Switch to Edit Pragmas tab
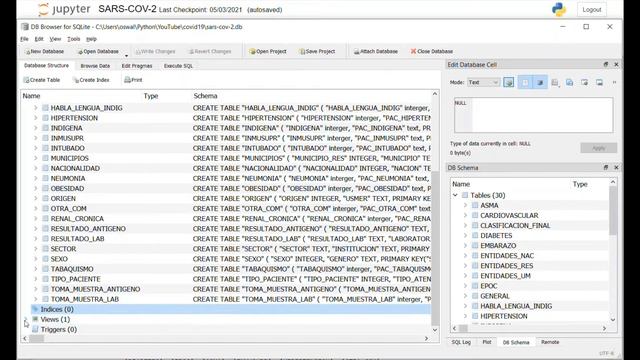Screen dimensions: 640x360 click(137, 66)
